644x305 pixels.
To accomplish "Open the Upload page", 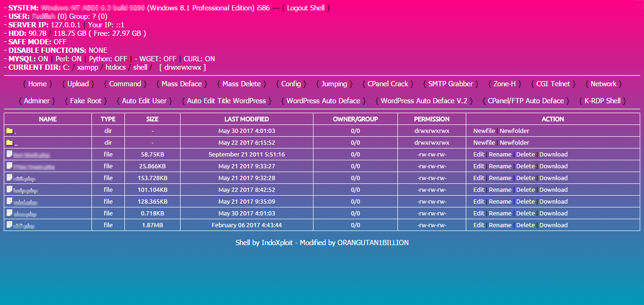I will (x=77, y=84).
